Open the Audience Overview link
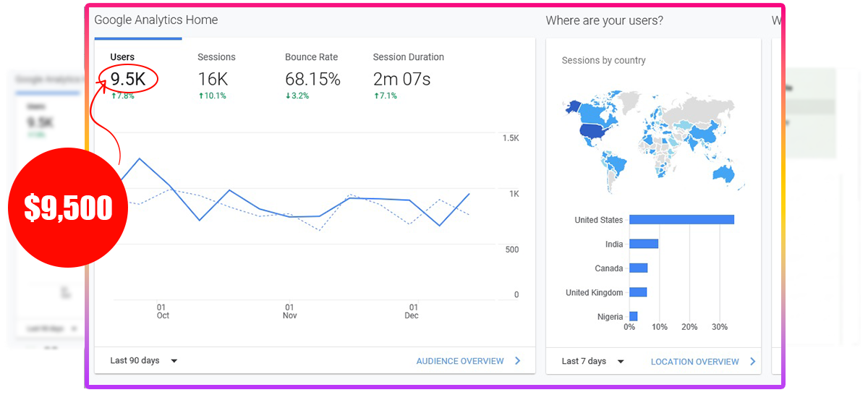Screen dimensions: 868x395 click(460, 361)
